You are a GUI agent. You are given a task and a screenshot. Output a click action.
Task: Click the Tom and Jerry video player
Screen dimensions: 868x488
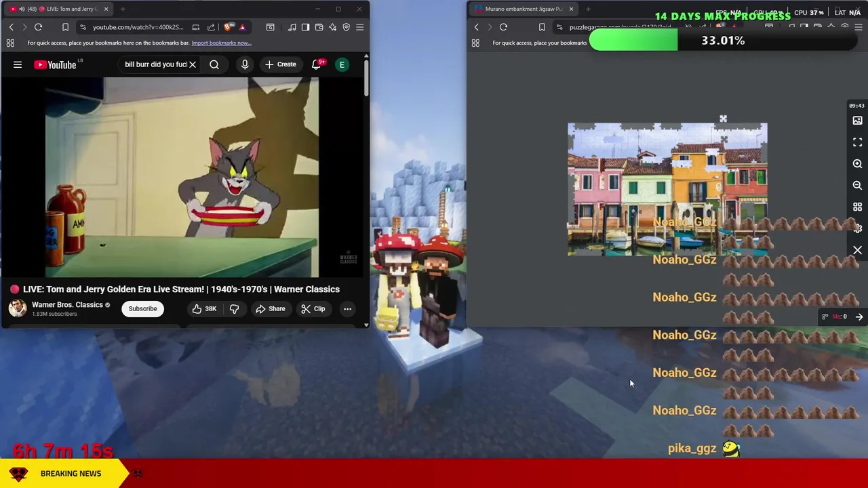click(182, 178)
